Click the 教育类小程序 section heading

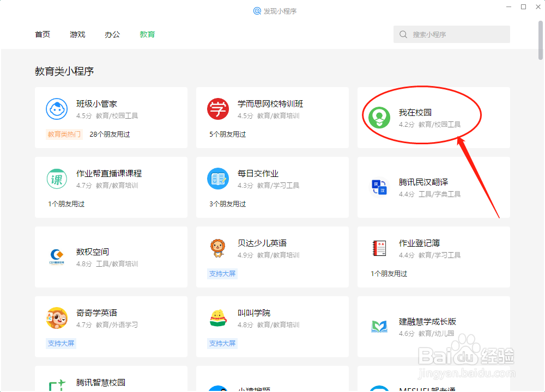(64, 71)
